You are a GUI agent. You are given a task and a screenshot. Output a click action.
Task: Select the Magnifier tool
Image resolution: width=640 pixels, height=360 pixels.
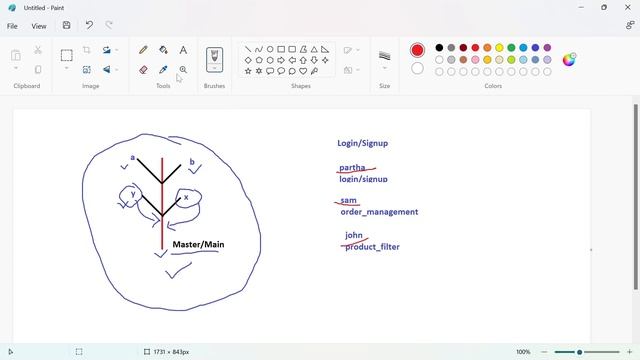click(183, 70)
